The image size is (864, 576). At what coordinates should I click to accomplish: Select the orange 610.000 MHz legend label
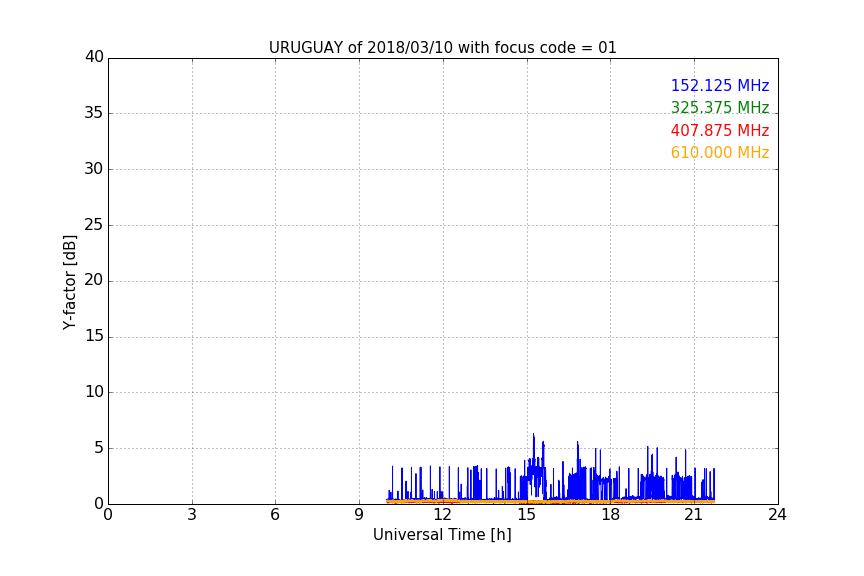[720, 152]
